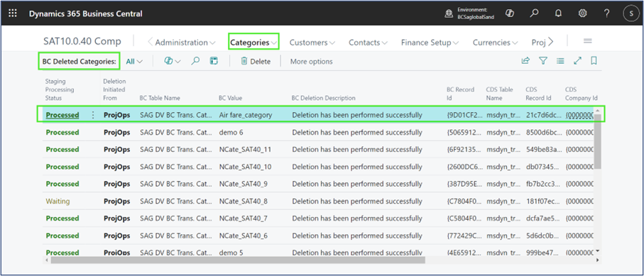Image resolution: width=644 pixels, height=276 pixels.
Task: Expand the Copilot toolbar dropdown arrow
Action: pos(178,61)
